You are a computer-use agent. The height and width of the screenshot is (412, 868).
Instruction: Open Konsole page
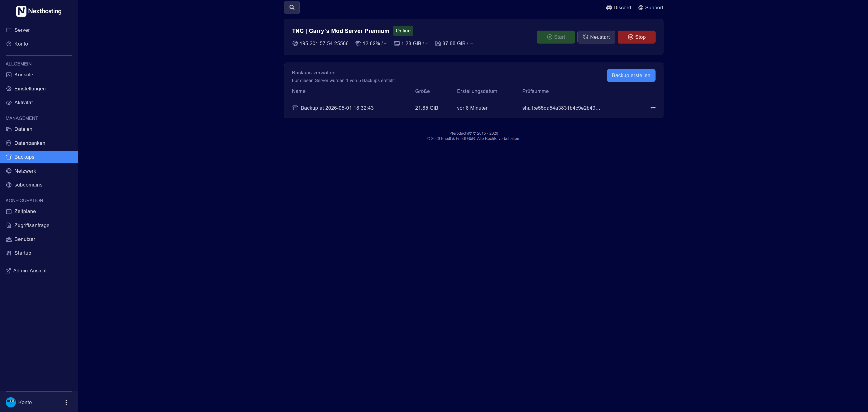[39, 75]
